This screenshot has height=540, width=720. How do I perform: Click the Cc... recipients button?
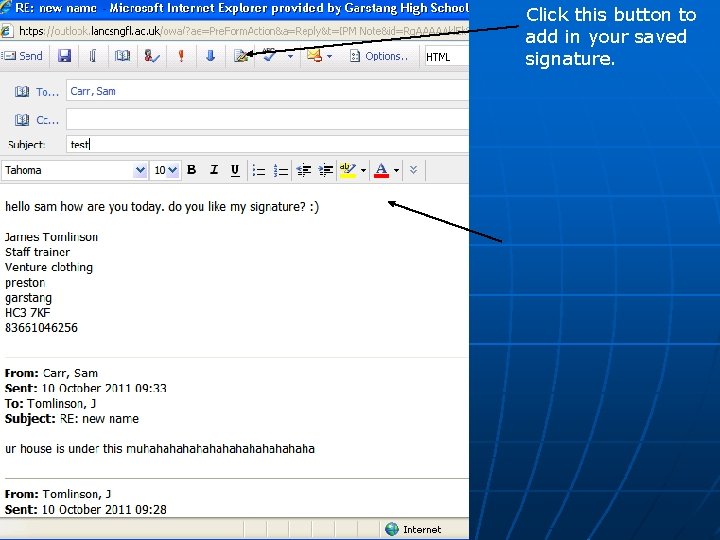click(x=47, y=120)
